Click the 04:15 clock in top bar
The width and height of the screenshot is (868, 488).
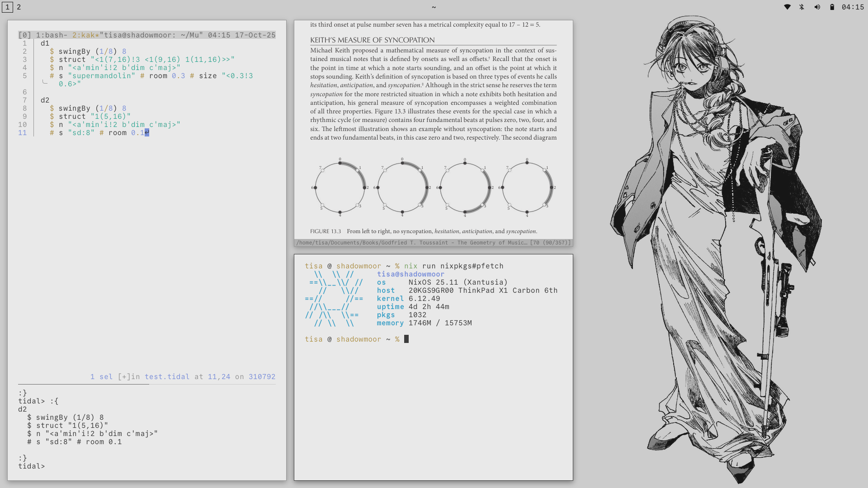click(x=853, y=7)
